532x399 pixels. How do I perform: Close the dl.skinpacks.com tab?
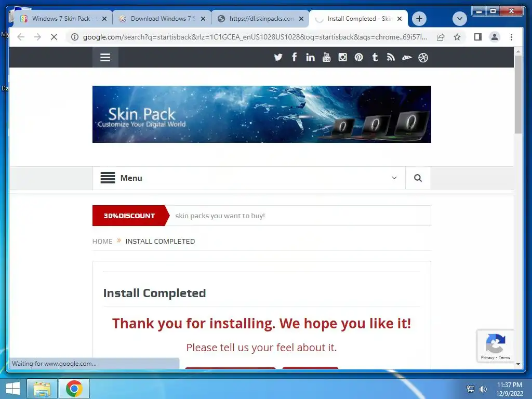(301, 19)
